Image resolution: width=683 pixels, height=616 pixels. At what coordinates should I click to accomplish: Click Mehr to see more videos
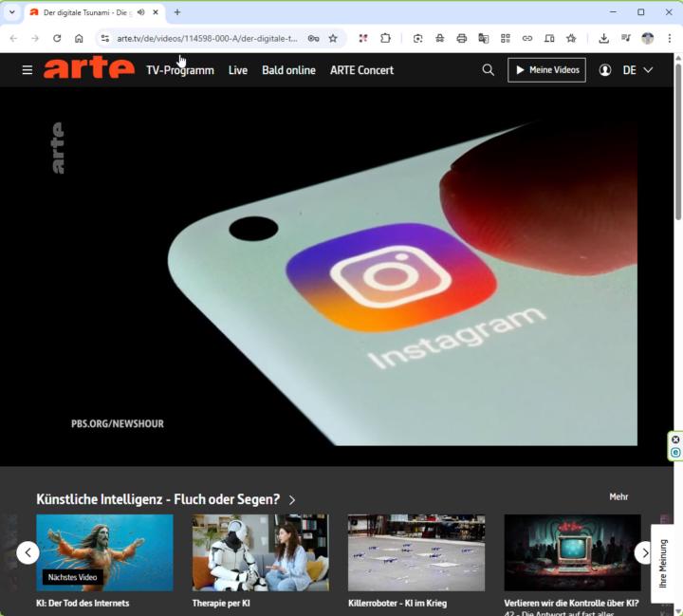point(618,496)
